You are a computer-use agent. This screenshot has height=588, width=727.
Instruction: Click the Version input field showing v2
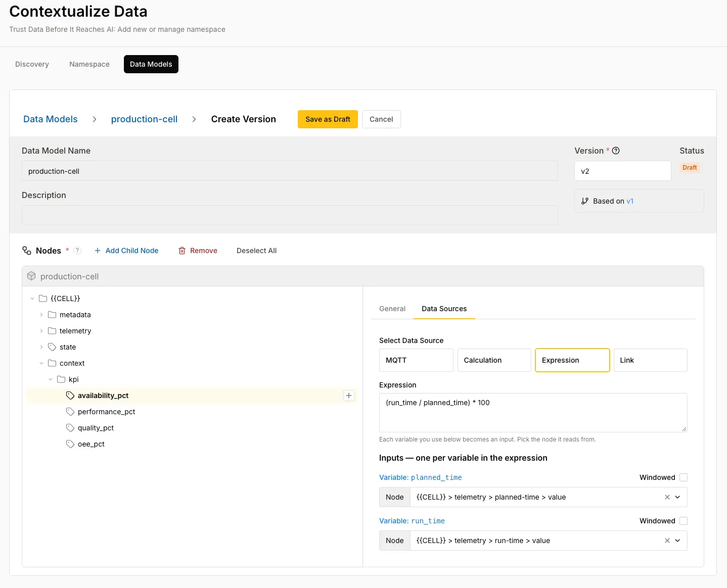click(x=623, y=171)
